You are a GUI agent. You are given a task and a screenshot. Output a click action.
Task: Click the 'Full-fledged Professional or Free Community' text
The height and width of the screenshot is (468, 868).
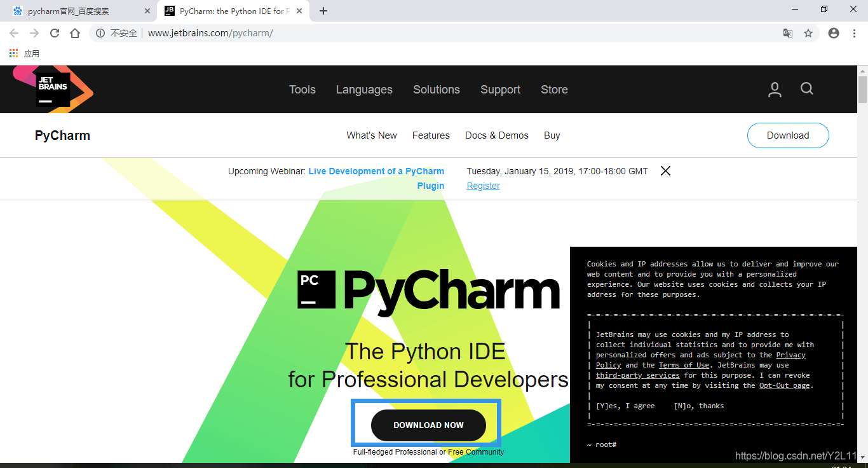(428, 452)
